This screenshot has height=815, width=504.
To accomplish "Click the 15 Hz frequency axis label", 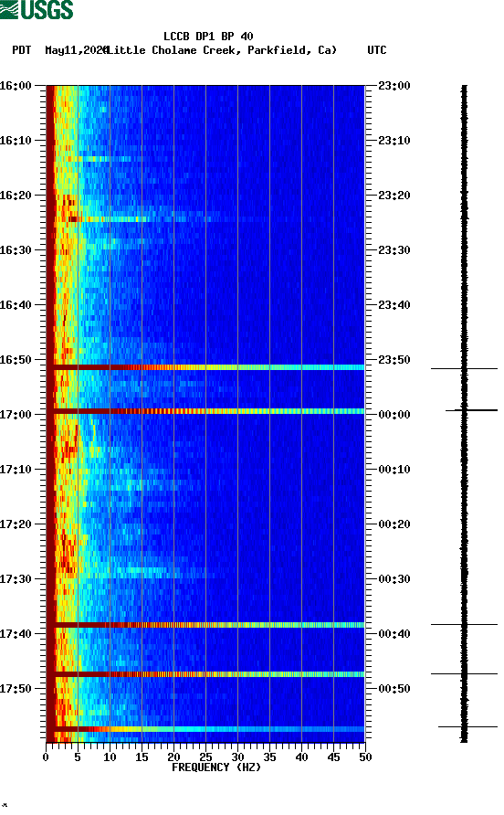I will tap(142, 757).
